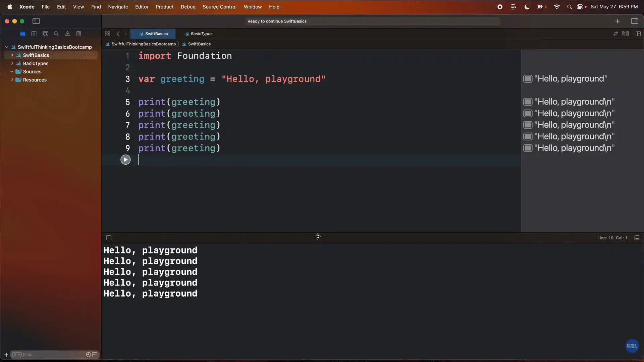Screen dimensions: 644x362
Task: Open the editor options lines icon
Action: click(626, 34)
